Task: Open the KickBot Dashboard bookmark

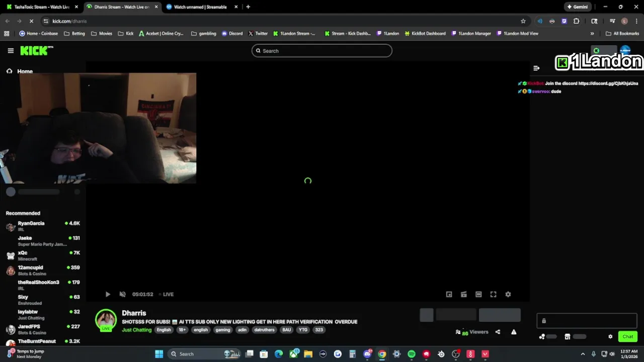Action: (425, 34)
